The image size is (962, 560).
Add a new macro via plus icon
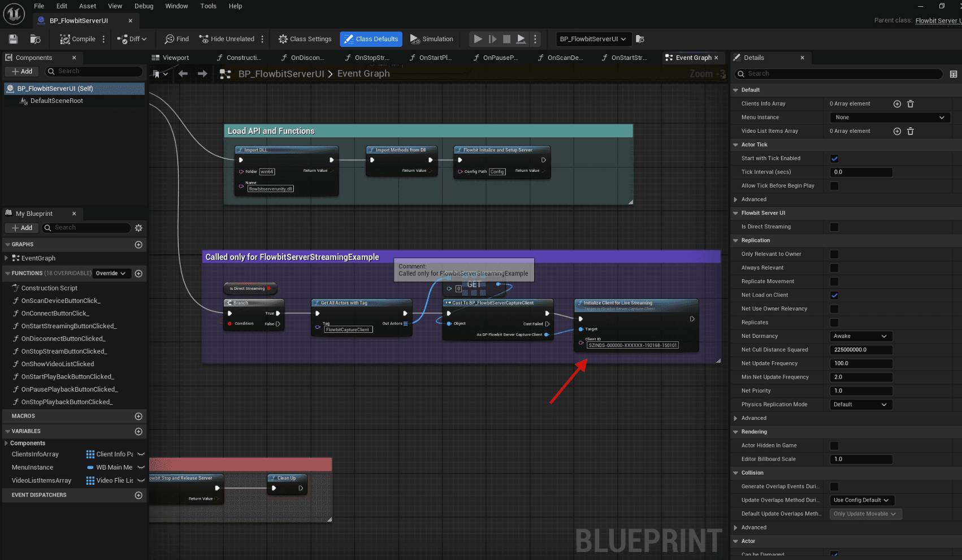[138, 416]
